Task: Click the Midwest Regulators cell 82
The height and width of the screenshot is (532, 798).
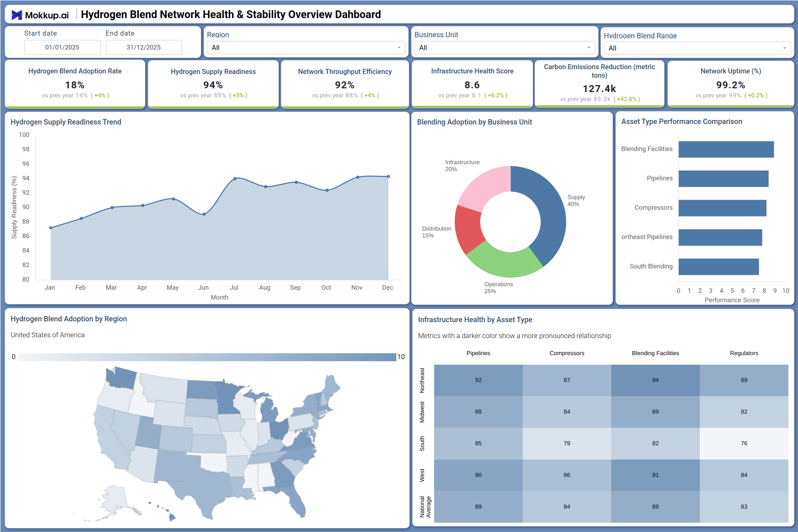Action: (x=744, y=412)
